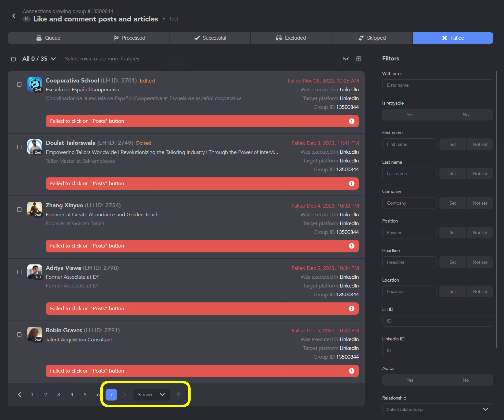Click error alert icon on Zhang Xinyue row
504x420 pixels.
point(351,246)
